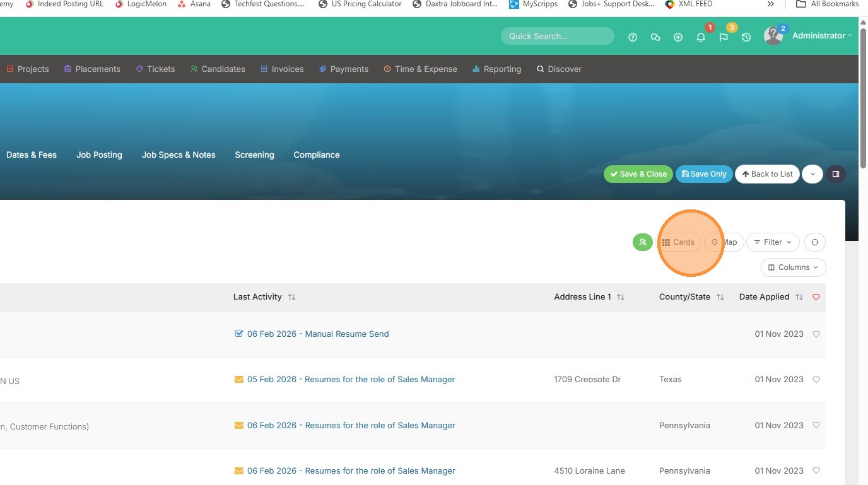Open the Asana bookmark
Image resolution: width=868 pixels, height=485 pixels.
point(194,4)
